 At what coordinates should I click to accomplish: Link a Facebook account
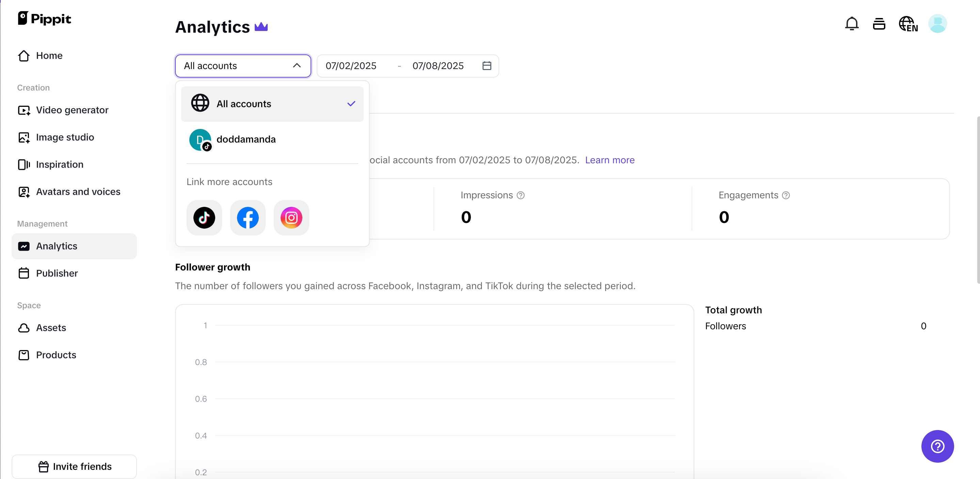pyautogui.click(x=247, y=217)
